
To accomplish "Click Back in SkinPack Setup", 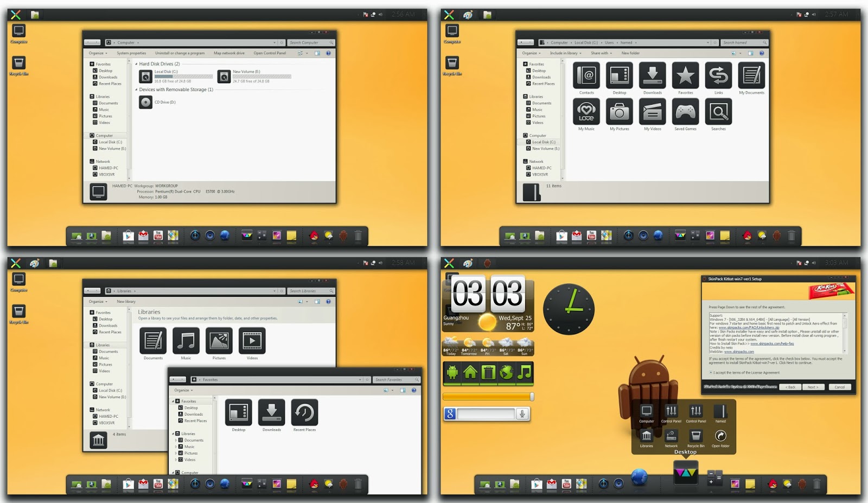I will pyautogui.click(x=791, y=387).
